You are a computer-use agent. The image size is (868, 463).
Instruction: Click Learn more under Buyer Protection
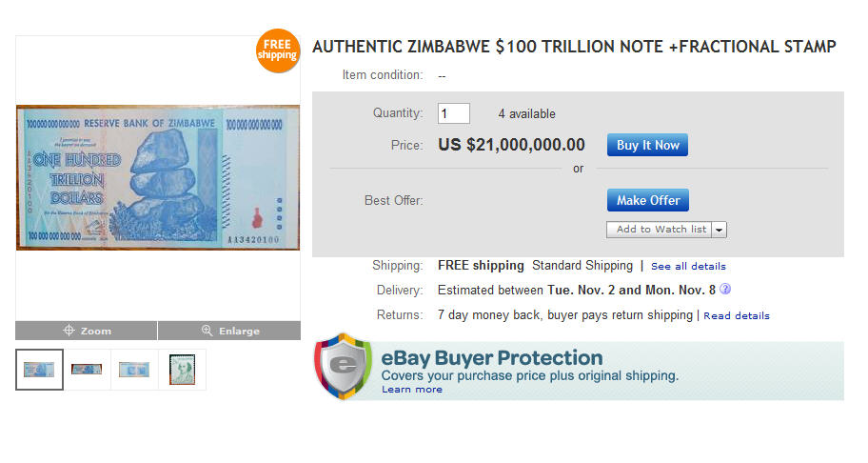412,390
